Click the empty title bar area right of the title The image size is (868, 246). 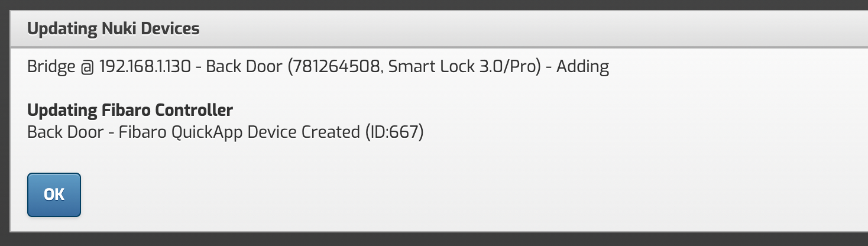pyautogui.click(x=532, y=29)
